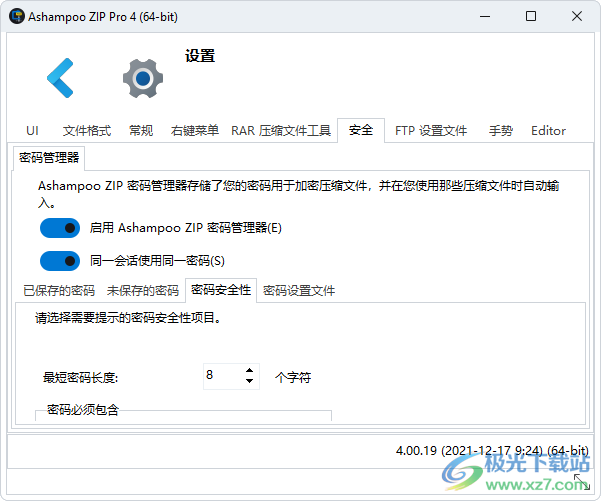Toggle 同一会话使用同一密码 switch
This screenshot has height=501, width=601.
tap(60, 261)
